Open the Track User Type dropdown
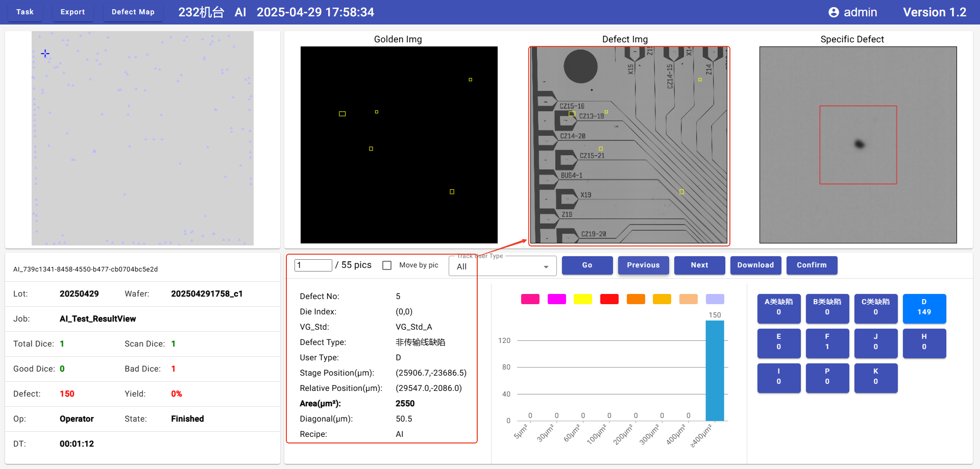Screen dimensions: 980x469 tap(502, 266)
